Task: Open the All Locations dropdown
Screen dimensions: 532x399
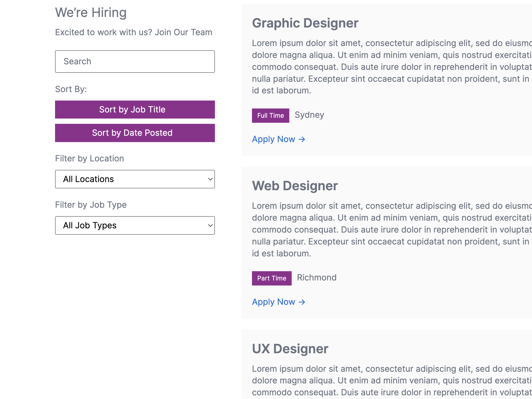Action: tap(135, 179)
